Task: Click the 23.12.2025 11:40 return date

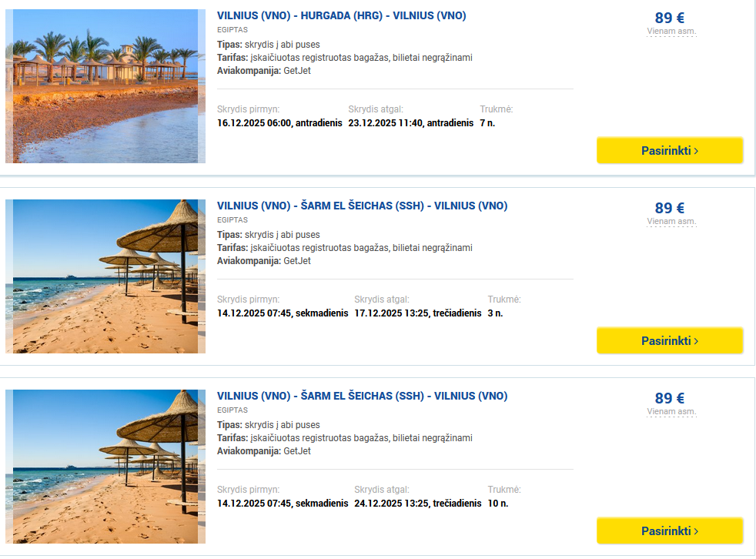Action: 410,123
